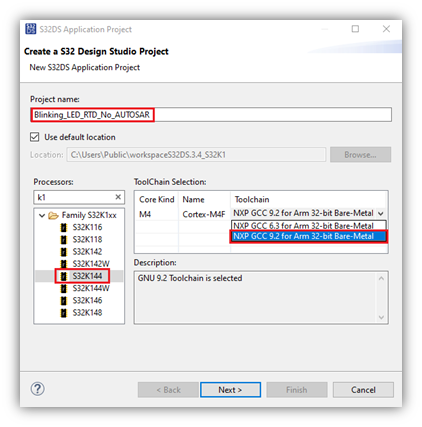Uncheck Use default location checkbox

click(x=35, y=137)
